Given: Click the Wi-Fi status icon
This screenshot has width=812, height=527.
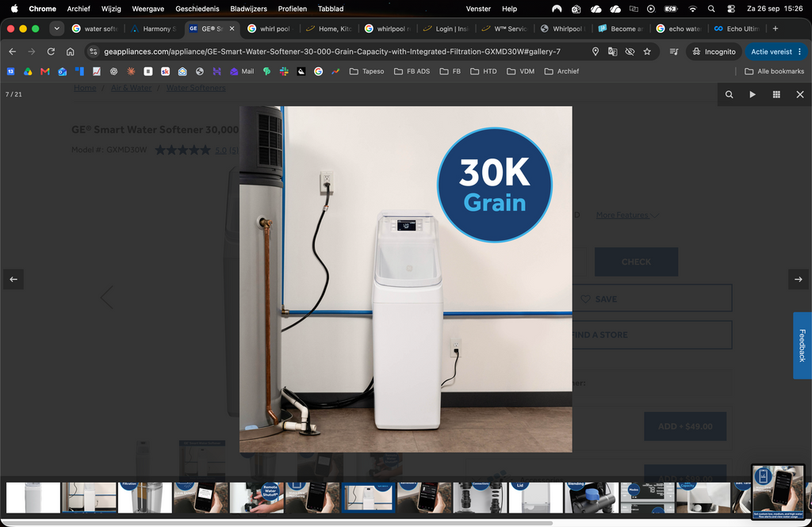Looking at the screenshot, I should 692,8.
